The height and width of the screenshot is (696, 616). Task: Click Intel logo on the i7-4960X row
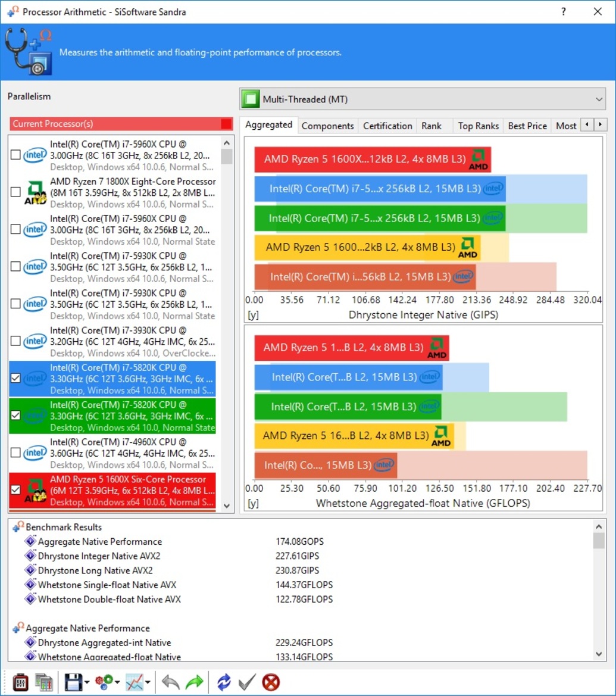(35, 452)
